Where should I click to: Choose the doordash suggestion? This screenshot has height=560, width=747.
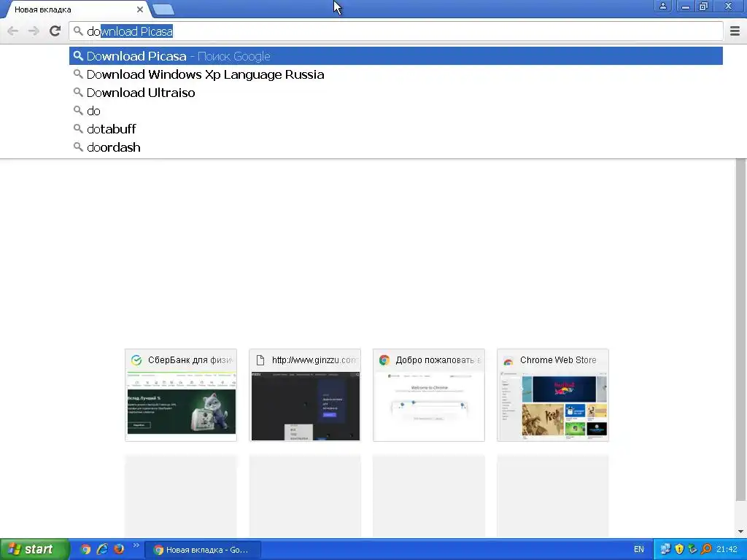pos(396,147)
